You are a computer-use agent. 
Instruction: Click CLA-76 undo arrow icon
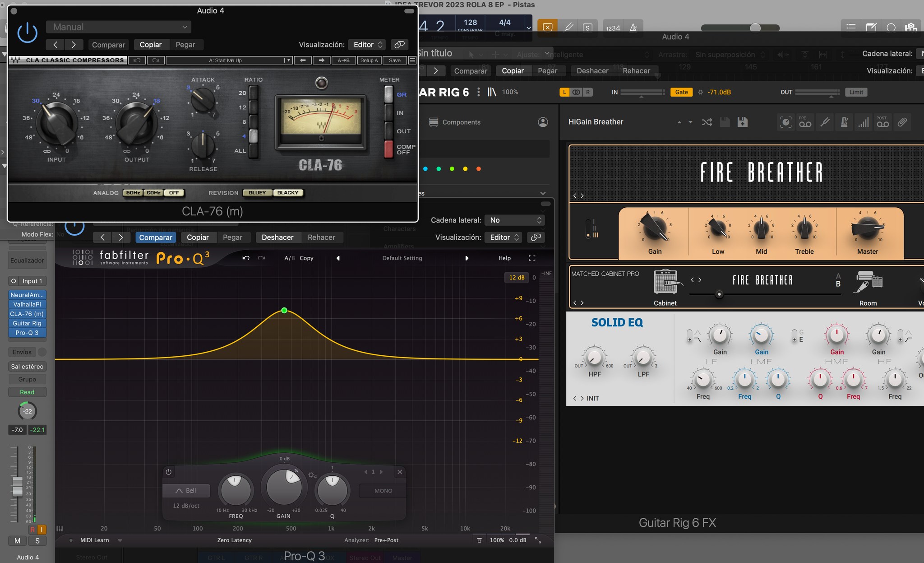[137, 60]
